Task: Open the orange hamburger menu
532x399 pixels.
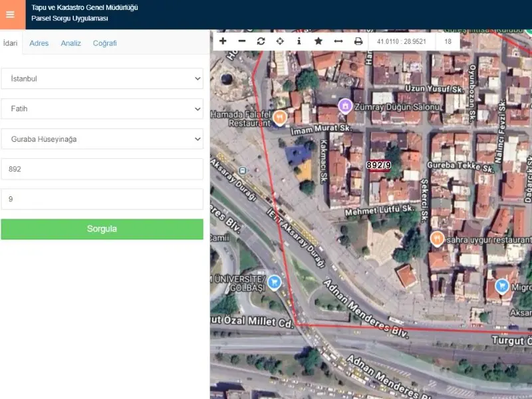Action: click(10, 14)
